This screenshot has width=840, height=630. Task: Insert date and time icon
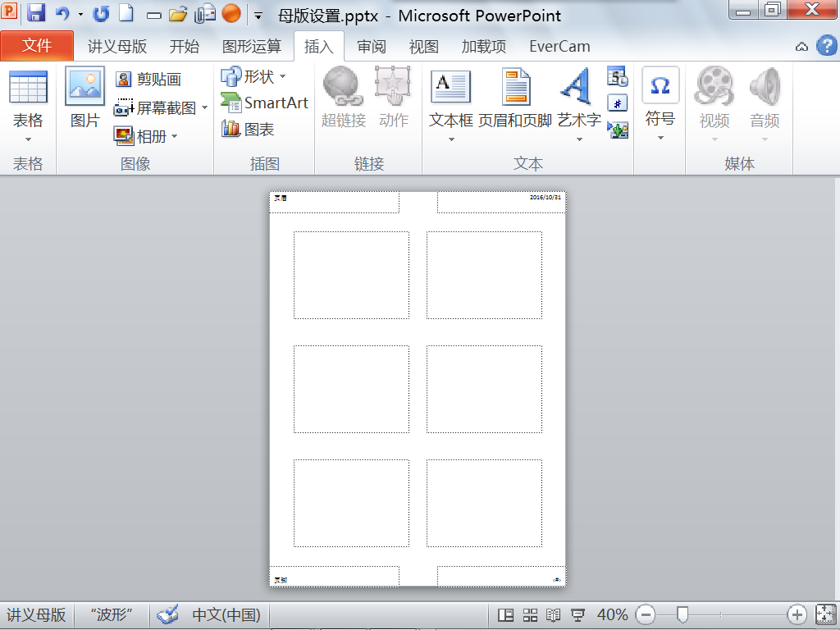coord(618,76)
